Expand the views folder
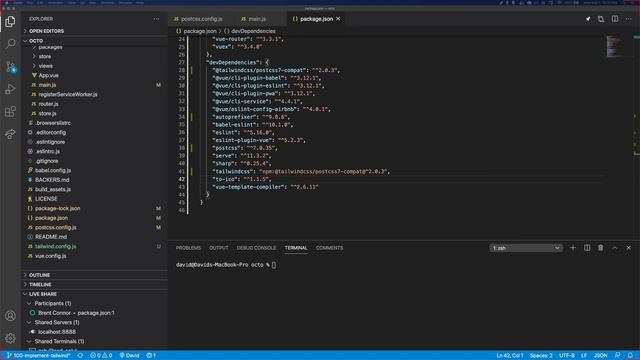This screenshot has height=360, width=640. point(46,66)
